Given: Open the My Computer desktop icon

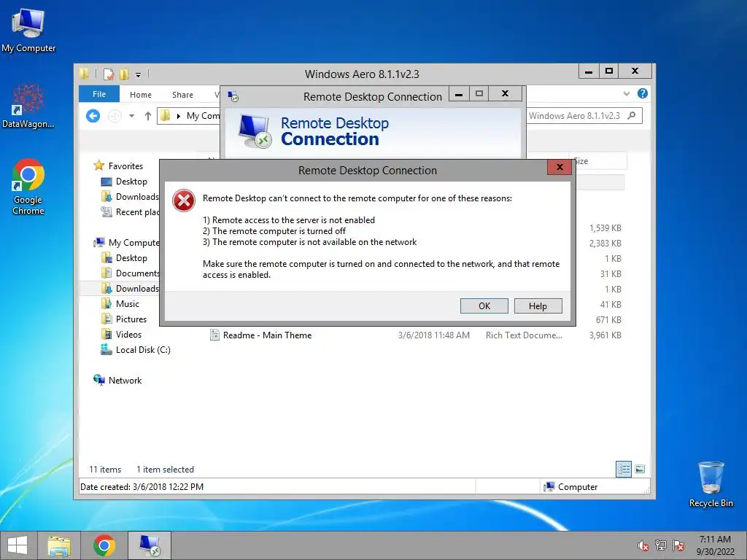Looking at the screenshot, I should pyautogui.click(x=28, y=31).
